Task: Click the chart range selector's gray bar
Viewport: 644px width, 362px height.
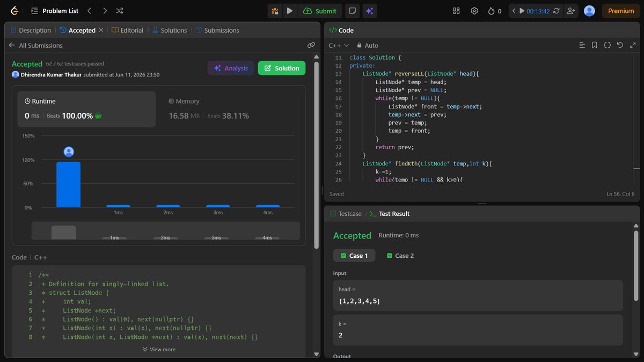Action: (64, 233)
